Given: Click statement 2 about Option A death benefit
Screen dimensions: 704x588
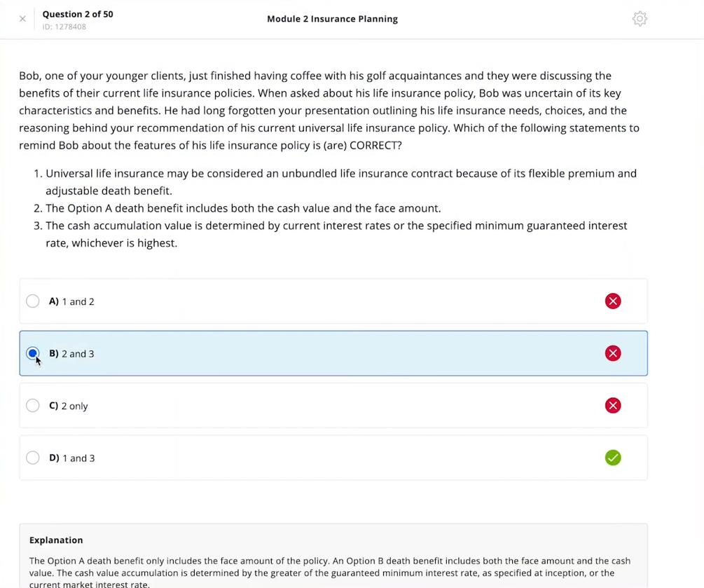Looking at the screenshot, I should [243, 208].
